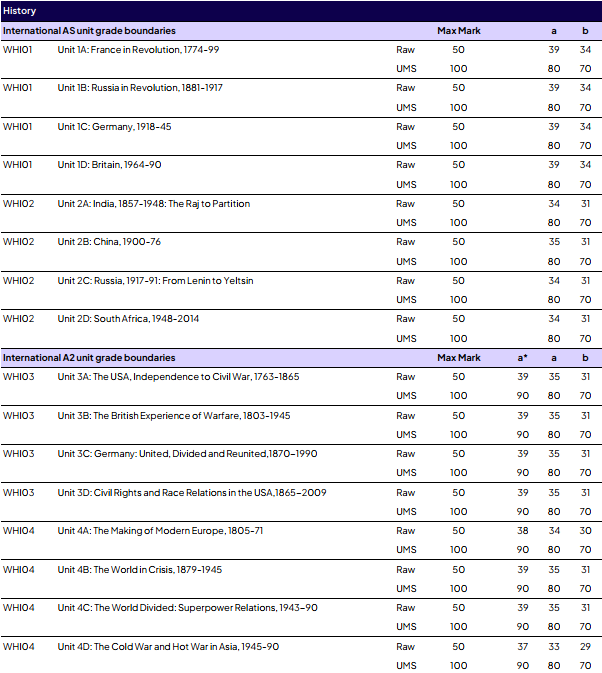Click UMS 'a' value 80 under Unit 1D
The image size is (602, 673).
554,185
